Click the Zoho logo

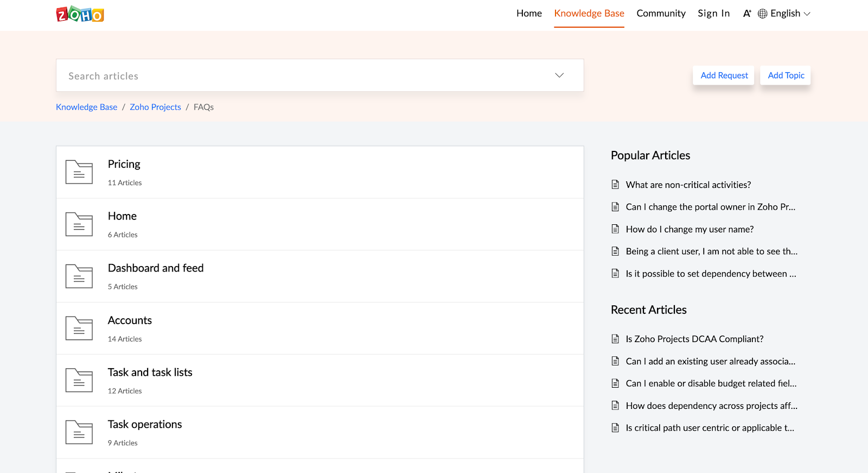tap(80, 14)
